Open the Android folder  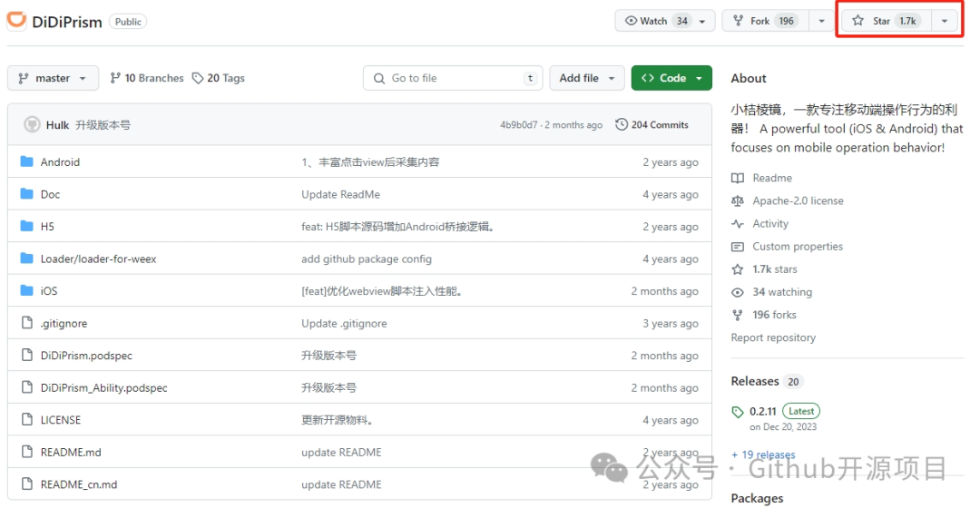pos(60,161)
